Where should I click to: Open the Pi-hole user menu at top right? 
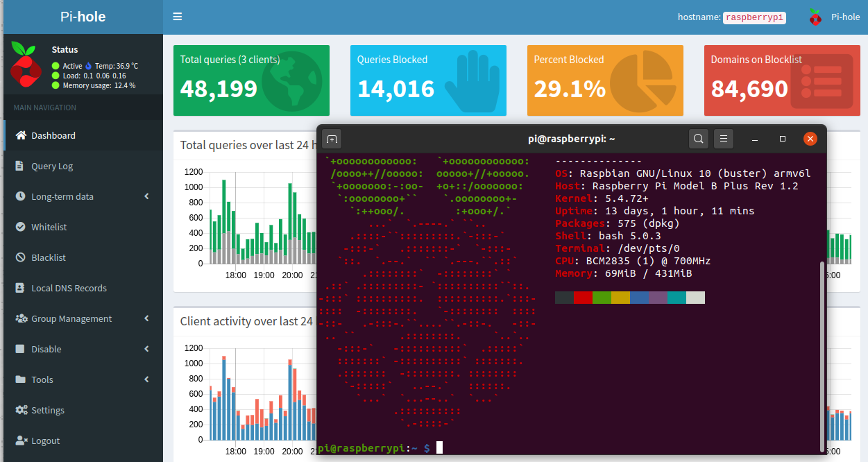click(x=834, y=17)
